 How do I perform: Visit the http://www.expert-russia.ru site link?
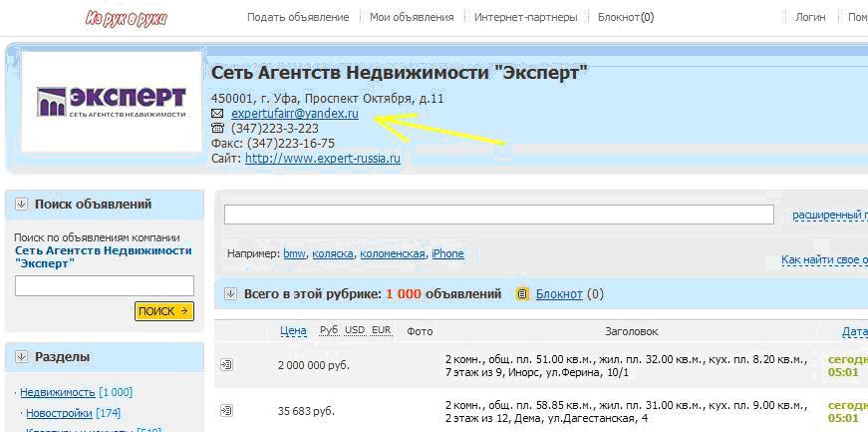322,158
